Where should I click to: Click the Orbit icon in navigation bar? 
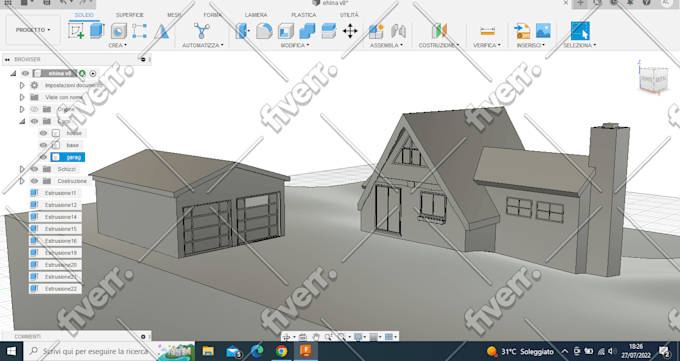coord(287,337)
